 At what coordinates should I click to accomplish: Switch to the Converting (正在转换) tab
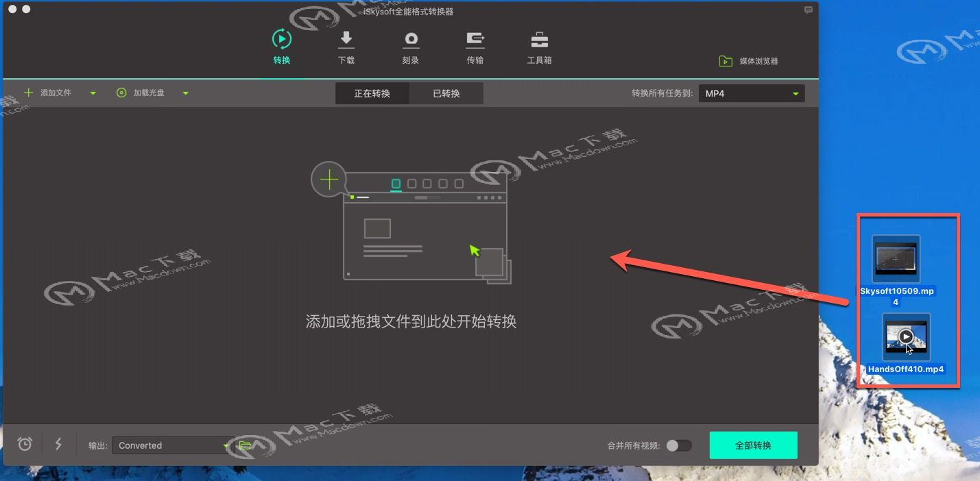tap(372, 93)
